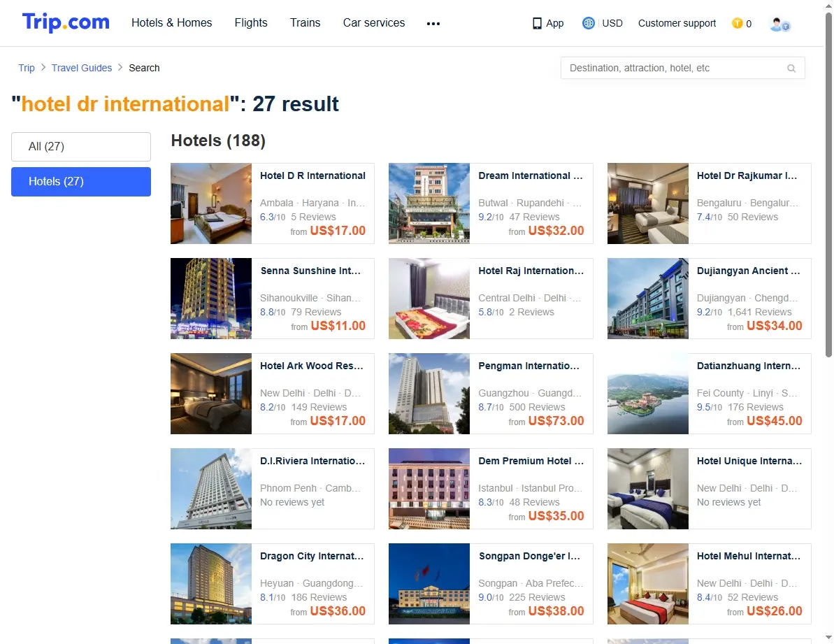Click the Hotel Mehul Internat... title
Image resolution: width=834 pixels, height=644 pixels.
[x=749, y=557]
